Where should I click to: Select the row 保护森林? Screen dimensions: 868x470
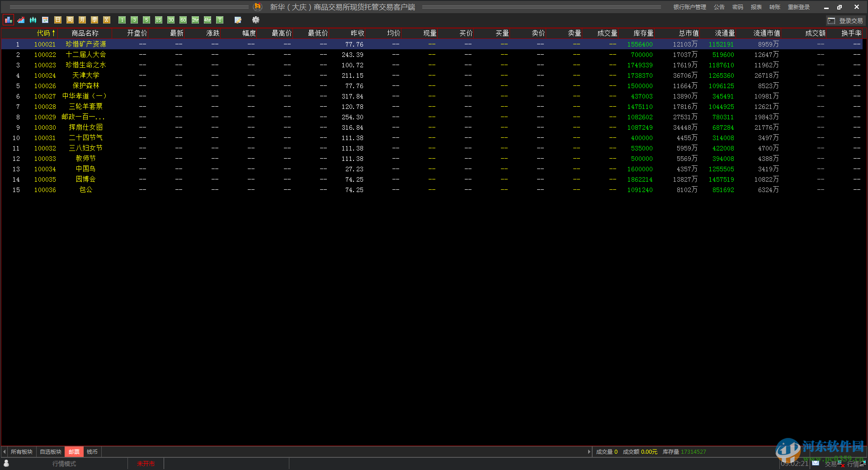(x=432, y=86)
